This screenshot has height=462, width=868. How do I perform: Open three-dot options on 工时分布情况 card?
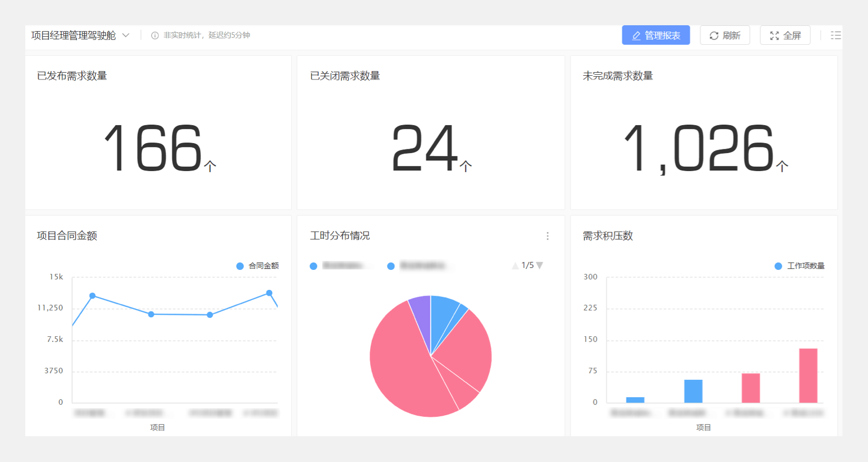pos(548,236)
